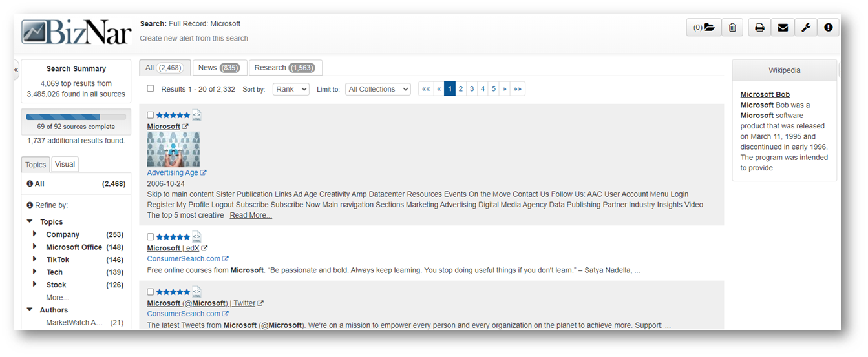Screen dimensions: 868x357
Task: Open the Microsoft | edX result title
Action: (x=173, y=248)
